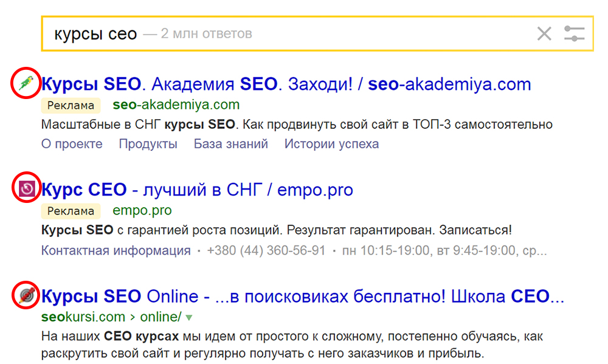
Task: Open the Продукты sitelink
Action: click(x=148, y=144)
